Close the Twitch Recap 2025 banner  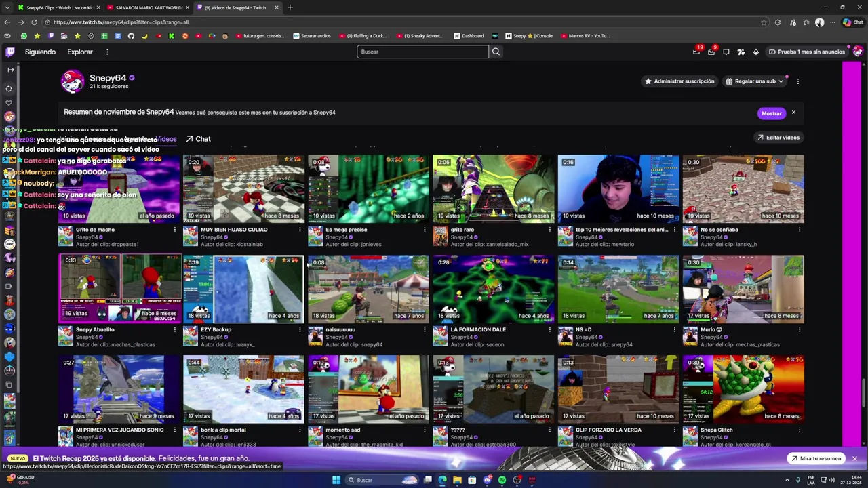pos(854,459)
